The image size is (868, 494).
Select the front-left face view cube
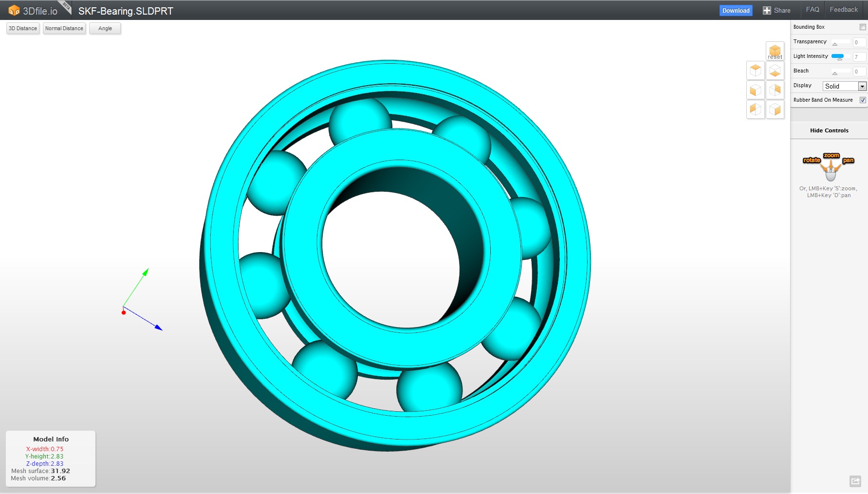tap(755, 90)
